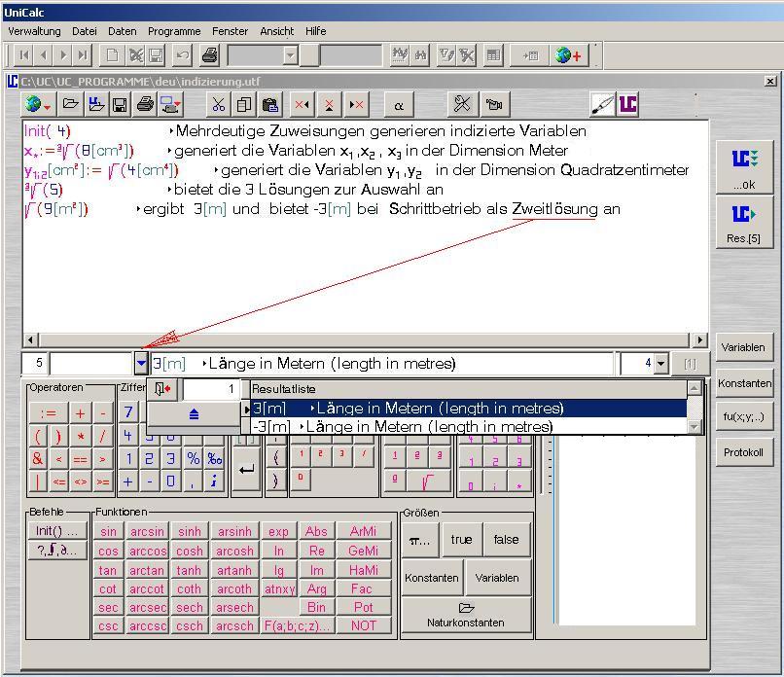Open the blue dropdown arrow beside the input field
The height and width of the screenshot is (677, 784).
click(141, 364)
